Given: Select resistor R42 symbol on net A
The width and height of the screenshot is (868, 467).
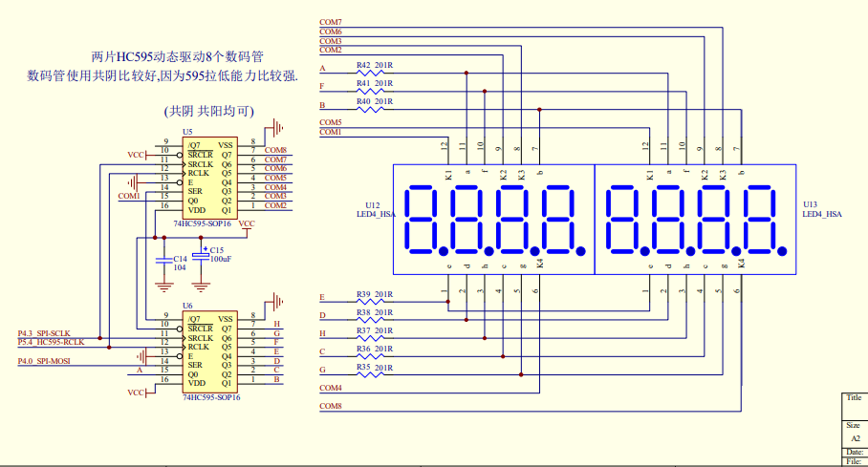Looking at the screenshot, I should pyautogui.click(x=373, y=74).
